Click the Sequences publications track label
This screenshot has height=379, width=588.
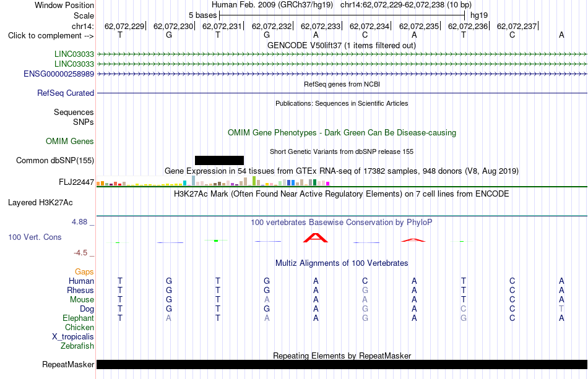(x=74, y=112)
